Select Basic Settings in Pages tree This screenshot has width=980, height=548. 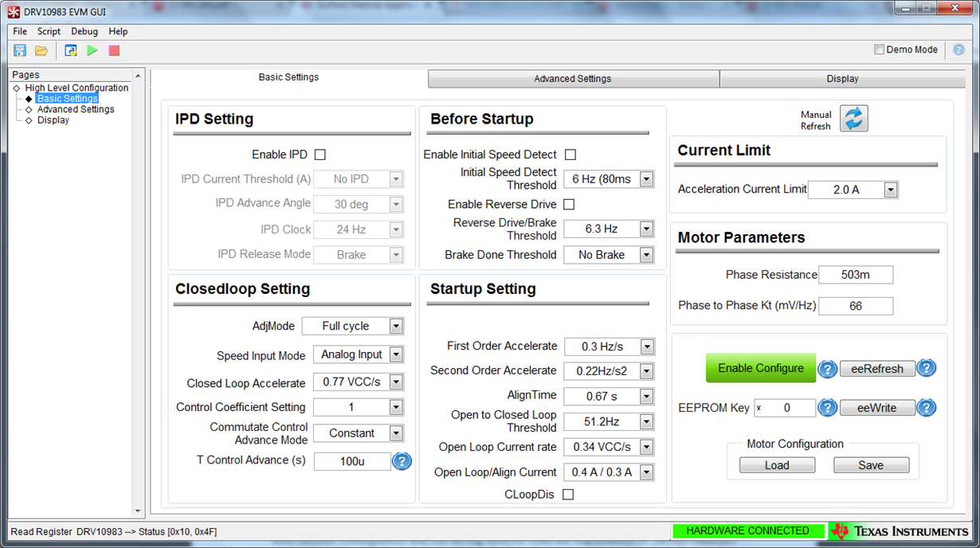click(67, 99)
